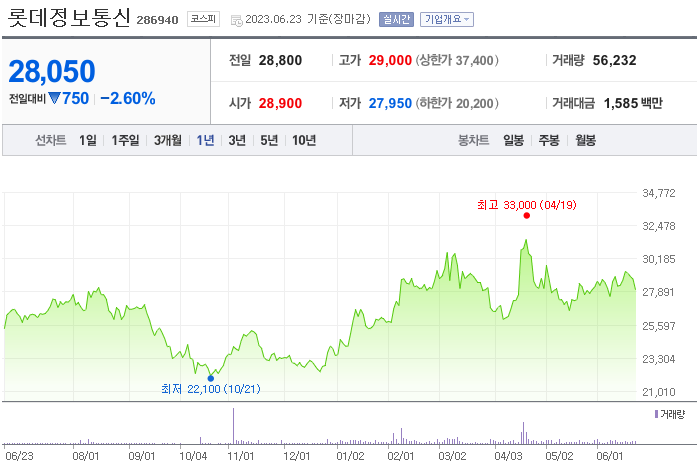Click the 최고 33,000 (04/19) label
The width and height of the screenshot is (697, 473).
point(527,205)
